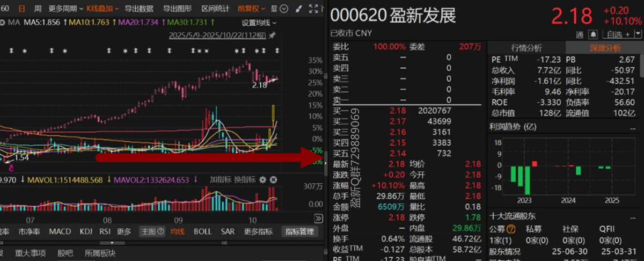Viewport: 644px width, 261px height.
Task: Select daily 日 period
Action: pos(21,9)
